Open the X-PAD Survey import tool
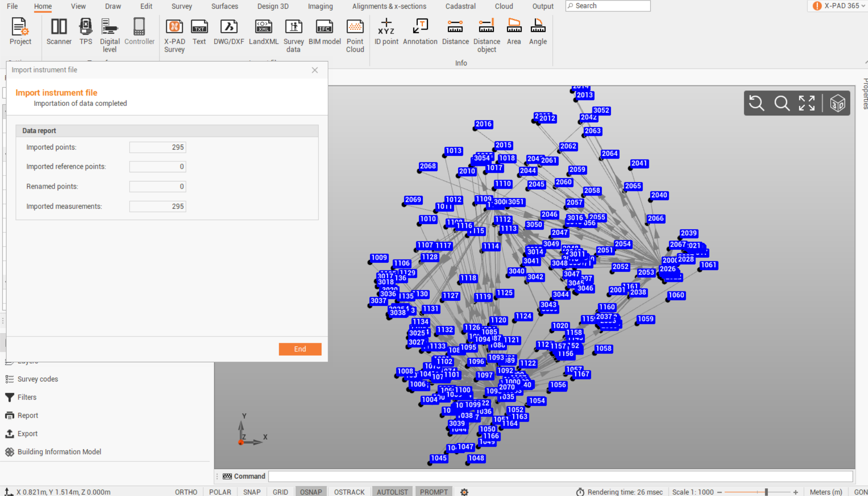The height and width of the screenshot is (496, 868). coord(174,32)
